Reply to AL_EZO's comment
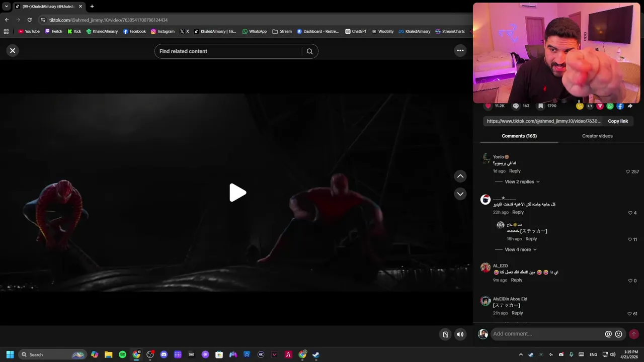 coord(517,280)
